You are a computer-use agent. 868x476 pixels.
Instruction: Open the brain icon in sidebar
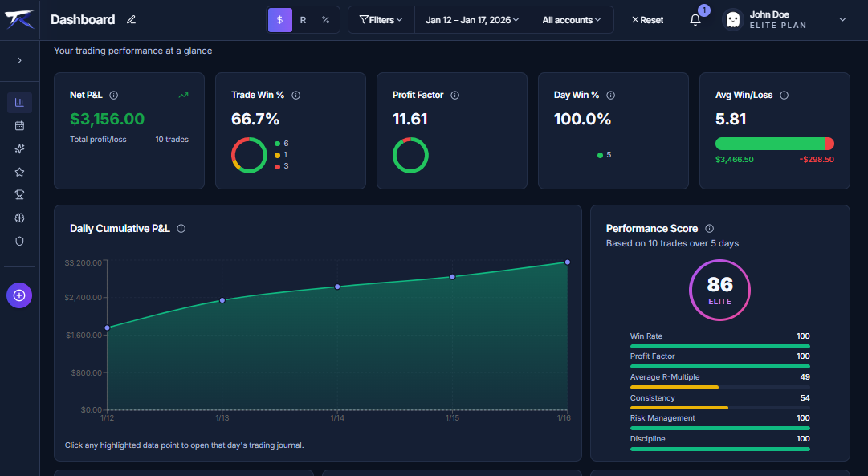pyautogui.click(x=19, y=218)
